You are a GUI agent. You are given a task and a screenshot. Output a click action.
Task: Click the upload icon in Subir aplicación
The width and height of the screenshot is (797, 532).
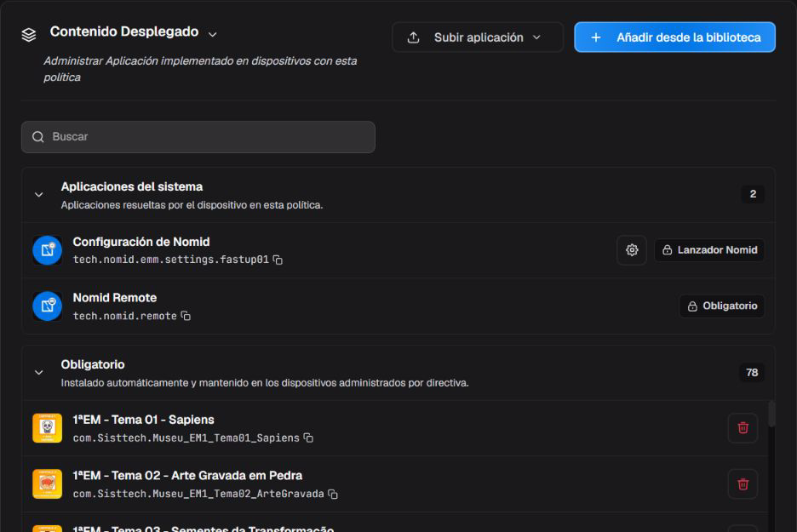click(x=413, y=37)
